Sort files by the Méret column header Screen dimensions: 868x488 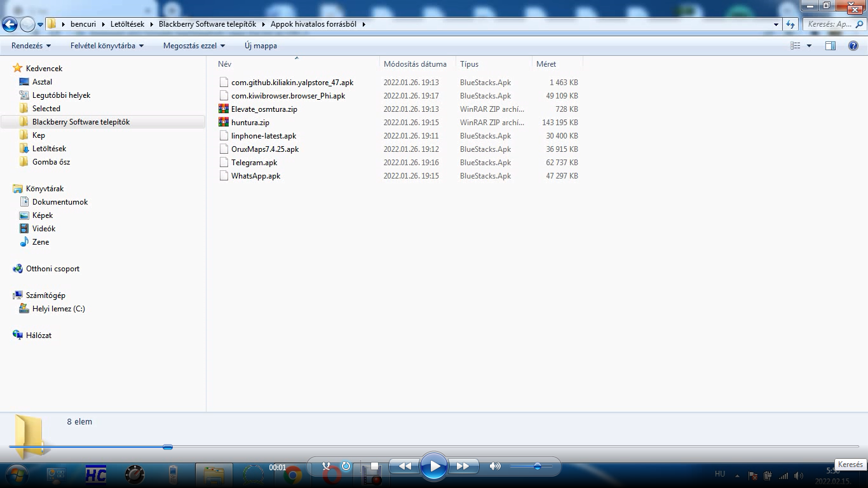[557, 64]
